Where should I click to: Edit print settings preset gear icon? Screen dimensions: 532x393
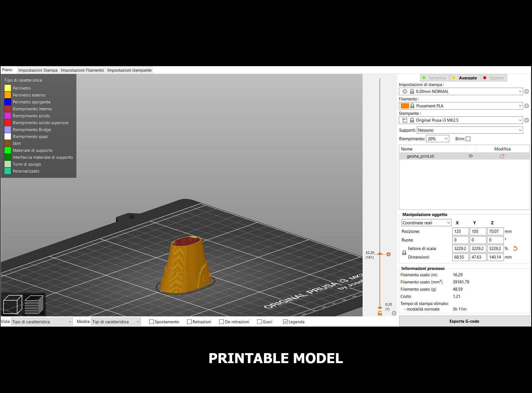click(x=527, y=91)
